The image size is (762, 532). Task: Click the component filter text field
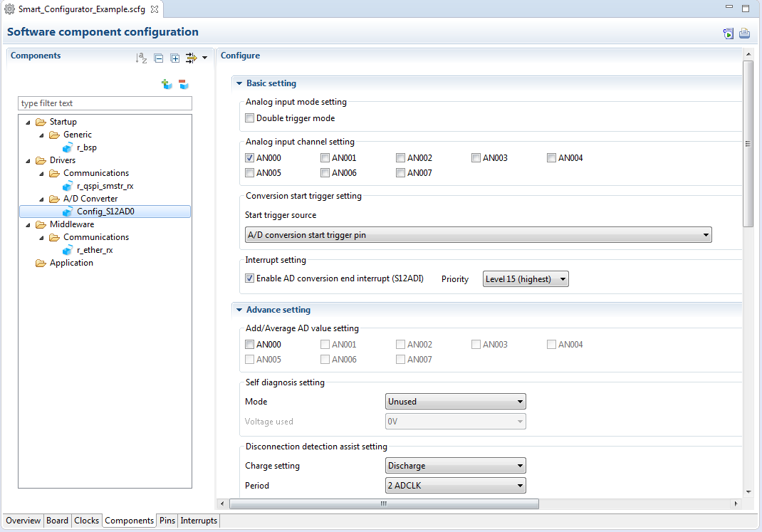105,103
